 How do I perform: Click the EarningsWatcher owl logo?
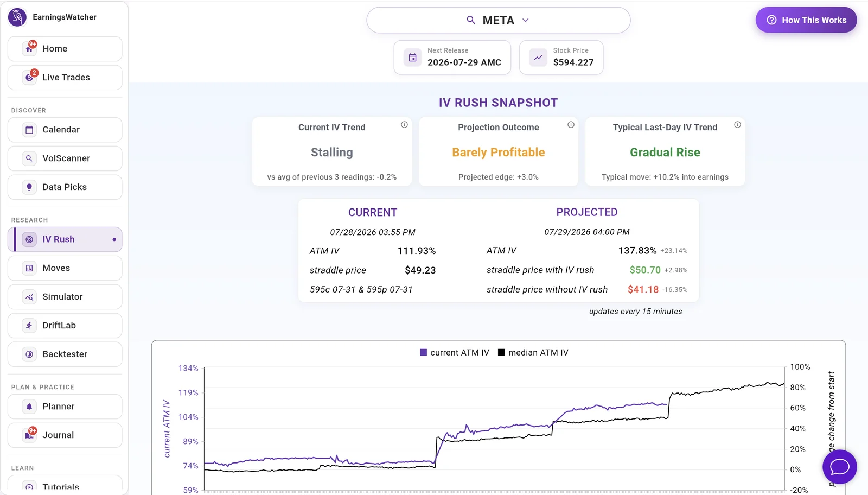pos(17,17)
